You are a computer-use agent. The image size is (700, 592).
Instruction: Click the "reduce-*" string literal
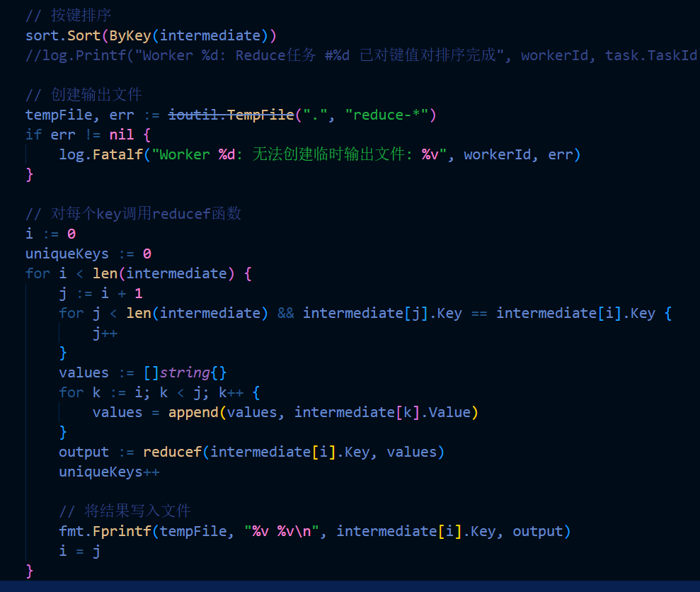coord(386,115)
